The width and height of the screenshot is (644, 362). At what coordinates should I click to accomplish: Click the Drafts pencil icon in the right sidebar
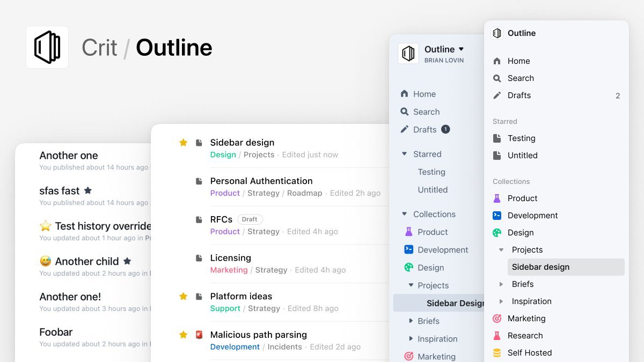tap(497, 95)
